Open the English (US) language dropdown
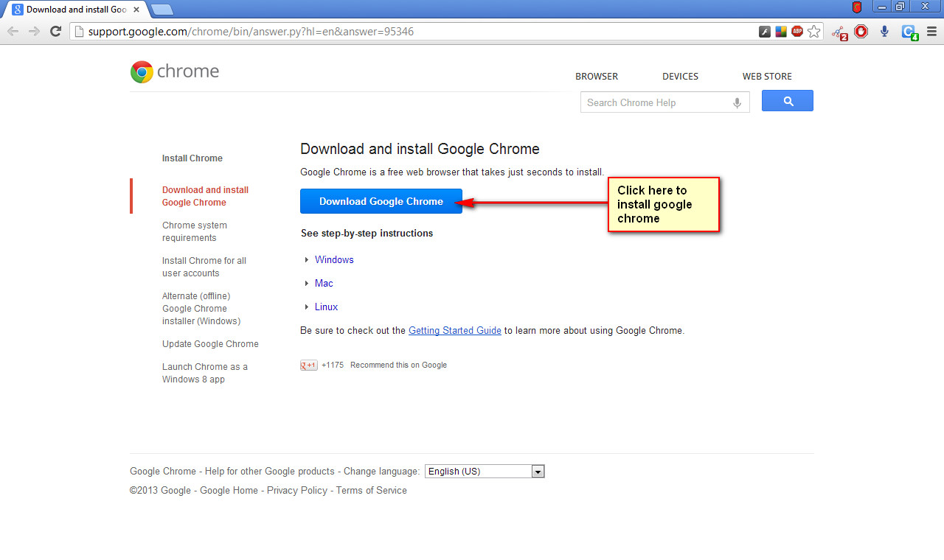The image size is (944, 560). tap(485, 472)
